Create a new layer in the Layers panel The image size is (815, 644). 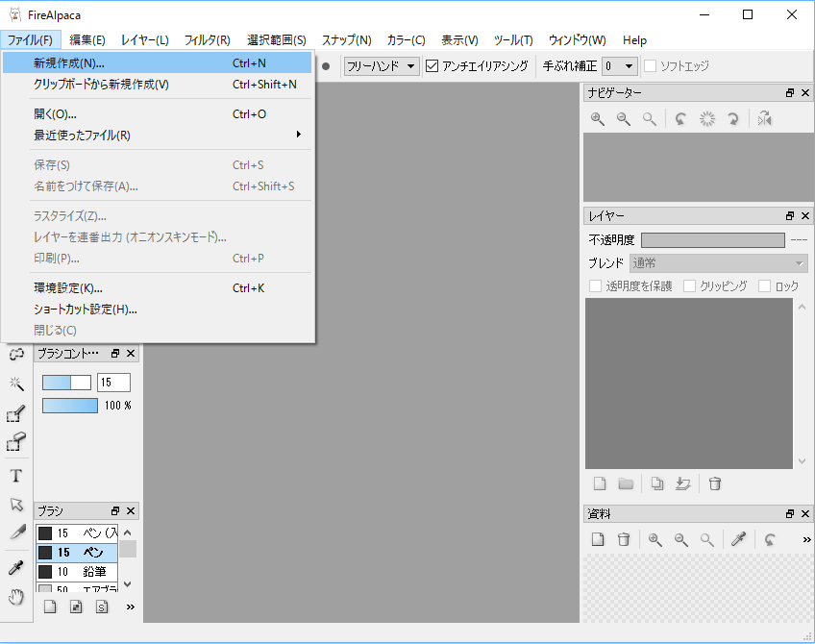[599, 483]
